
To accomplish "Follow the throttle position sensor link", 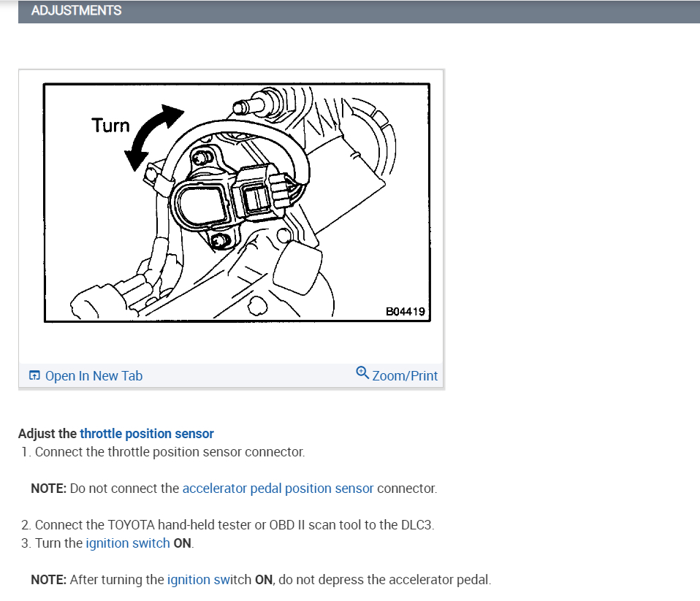I will 147,434.
